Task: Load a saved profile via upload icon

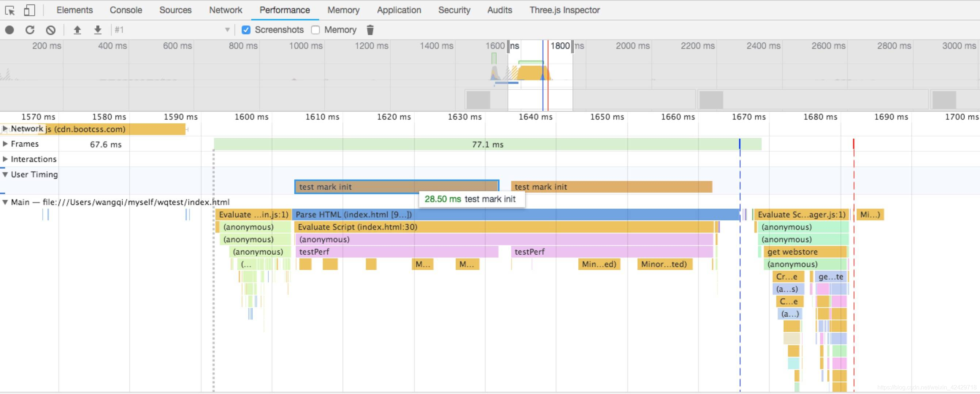Action: pyautogui.click(x=77, y=30)
